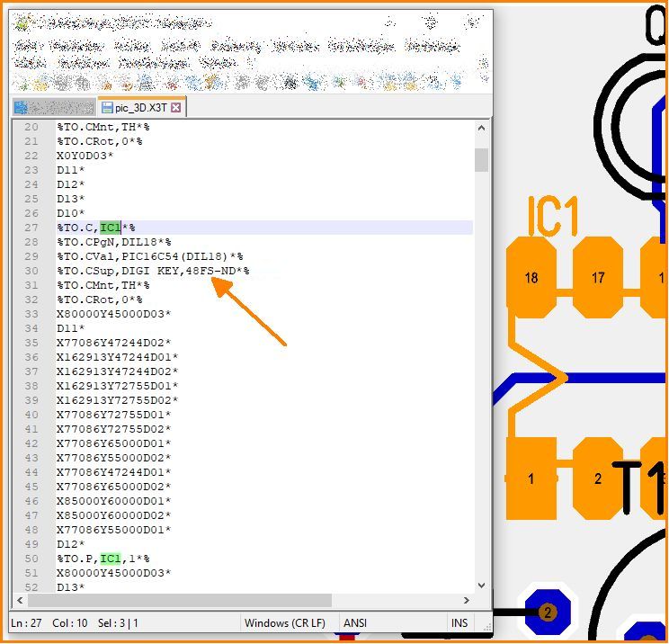Image resolution: width=669 pixels, height=644 pixels.
Task: Click line number 30 in the margin
Action: (x=31, y=271)
